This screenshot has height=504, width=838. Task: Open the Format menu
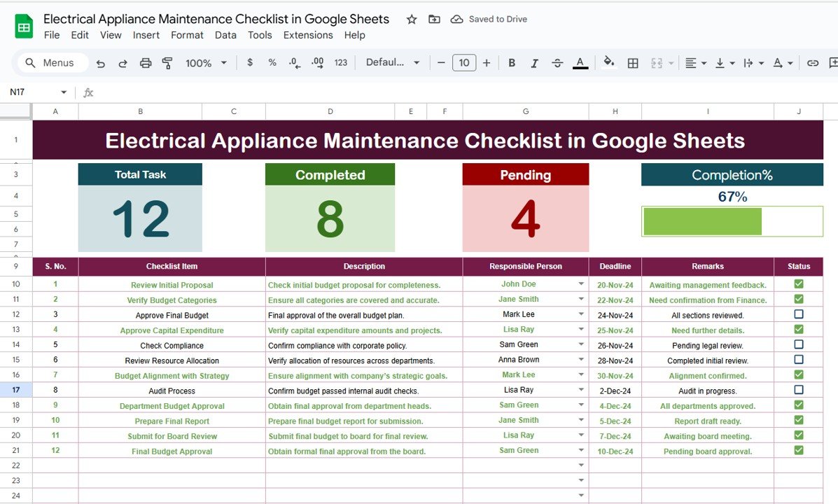[x=187, y=35]
